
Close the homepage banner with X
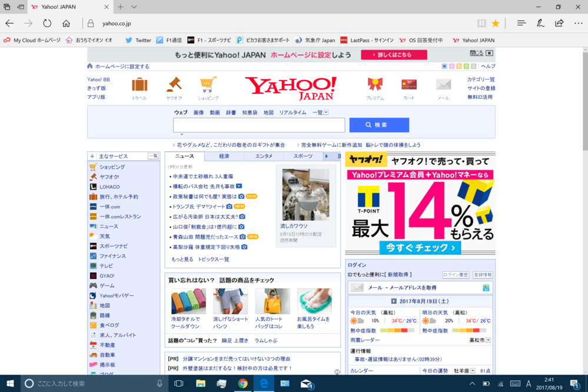[489, 53]
